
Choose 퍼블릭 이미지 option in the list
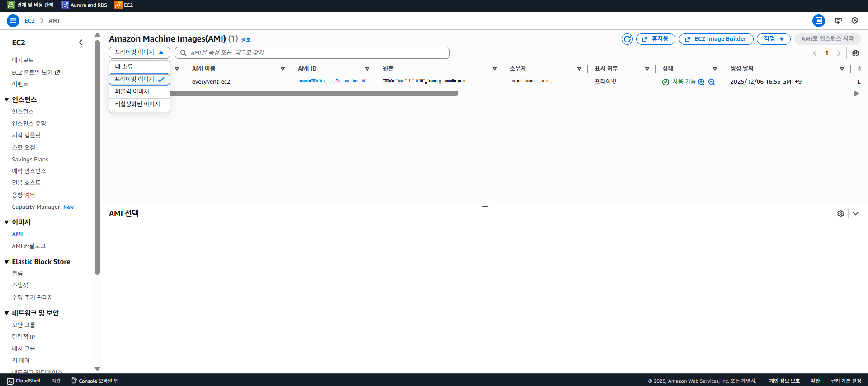pos(139,91)
